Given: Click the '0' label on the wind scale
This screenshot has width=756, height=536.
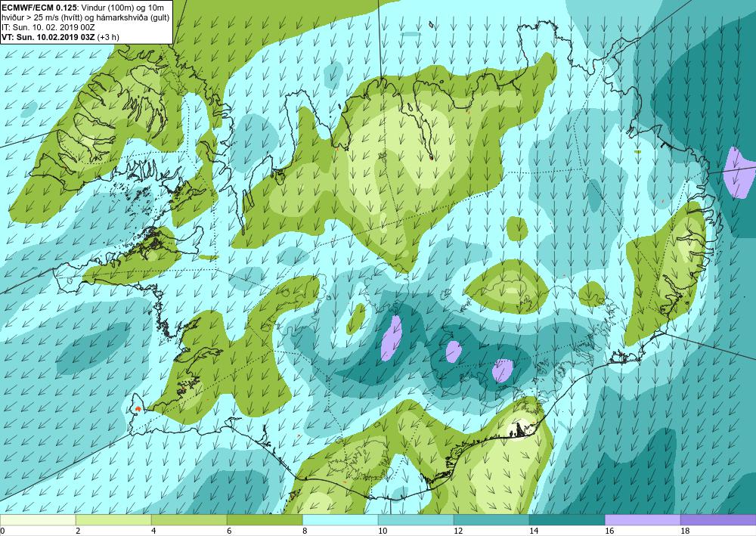Looking at the screenshot, I should pos(2,531).
